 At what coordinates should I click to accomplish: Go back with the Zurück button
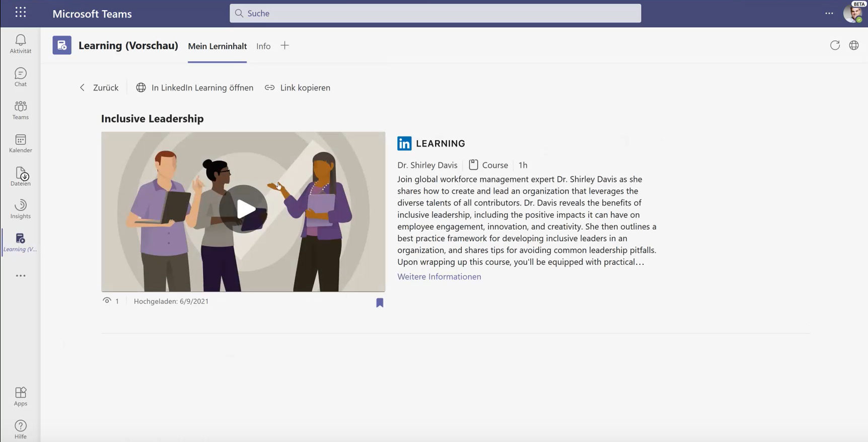coord(99,88)
